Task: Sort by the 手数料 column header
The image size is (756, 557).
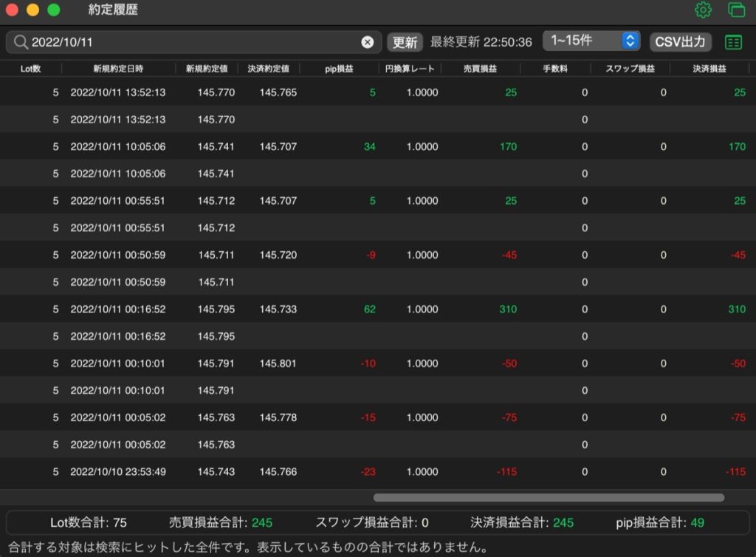Action: 555,69
